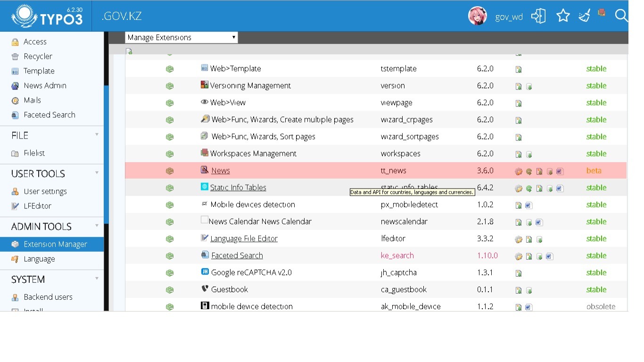This screenshot has width=644, height=362.
Task: Open bookmarks with the star icon
Action: (x=563, y=16)
